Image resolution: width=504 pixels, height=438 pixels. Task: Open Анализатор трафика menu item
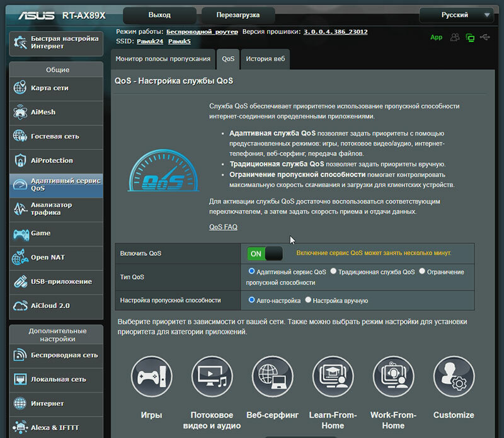click(56, 209)
